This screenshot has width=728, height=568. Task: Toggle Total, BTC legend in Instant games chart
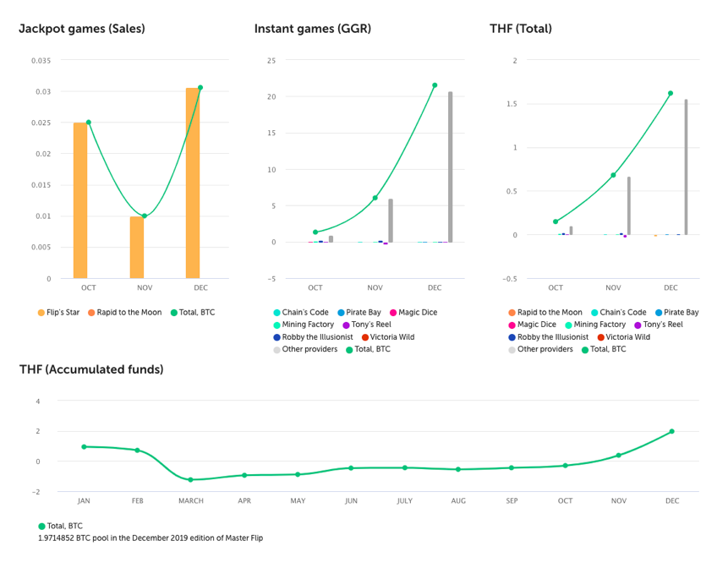tap(368, 349)
